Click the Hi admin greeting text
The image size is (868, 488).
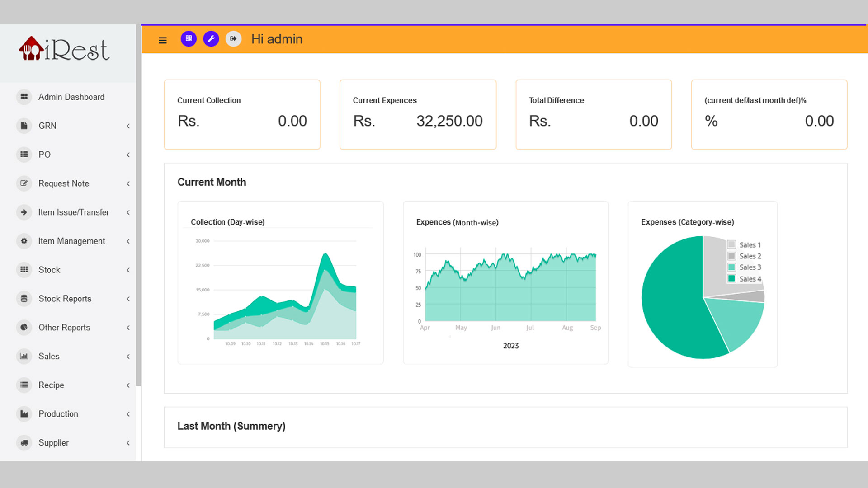[x=277, y=39]
